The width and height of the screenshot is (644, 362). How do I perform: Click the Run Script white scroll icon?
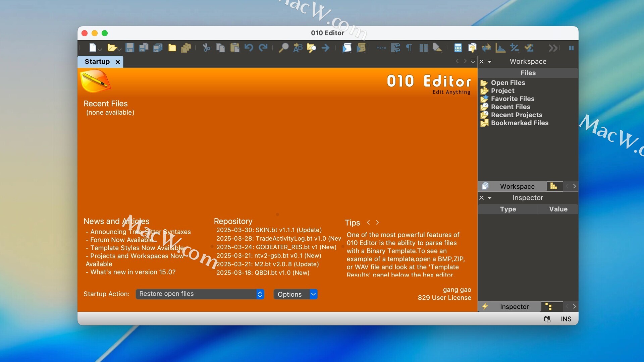(347, 48)
